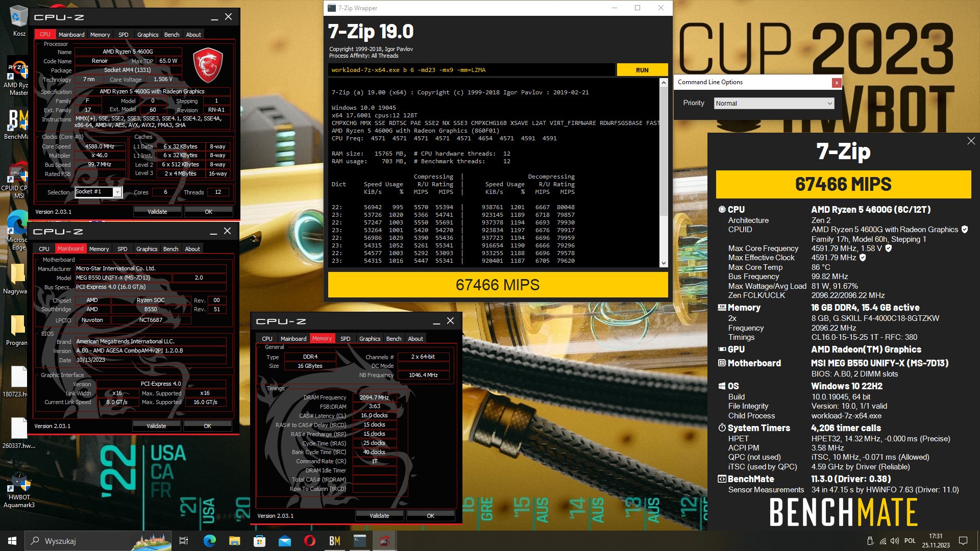Open Task View in the taskbar
The width and height of the screenshot is (980, 551).
[184, 541]
